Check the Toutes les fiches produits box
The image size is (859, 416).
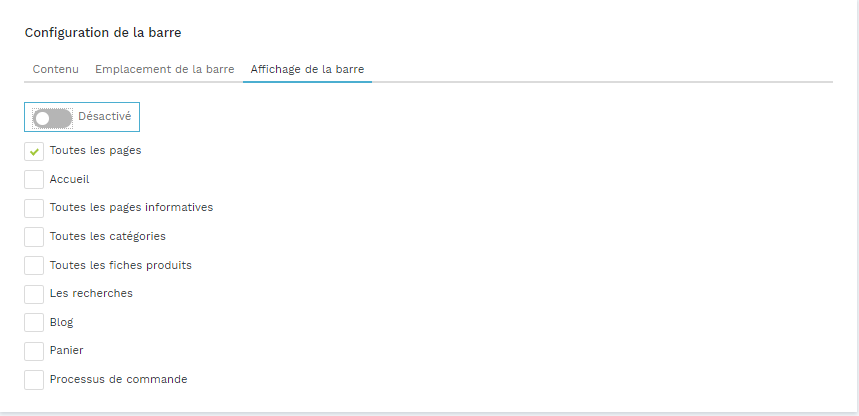pyautogui.click(x=34, y=265)
